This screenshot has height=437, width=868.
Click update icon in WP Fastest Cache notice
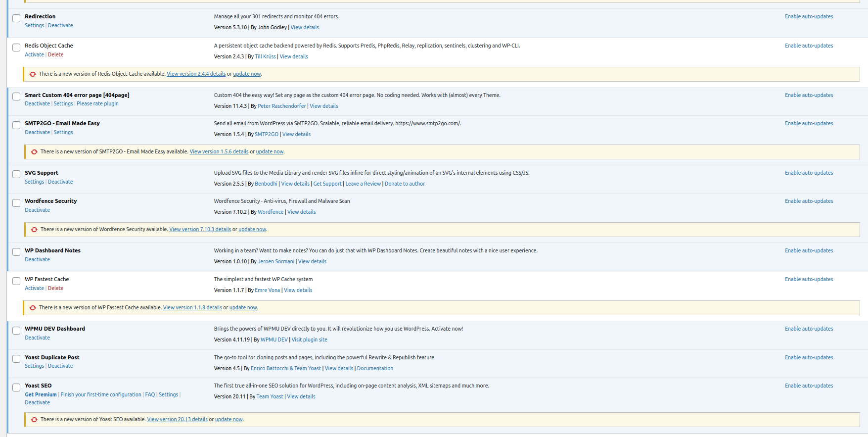pyautogui.click(x=33, y=308)
